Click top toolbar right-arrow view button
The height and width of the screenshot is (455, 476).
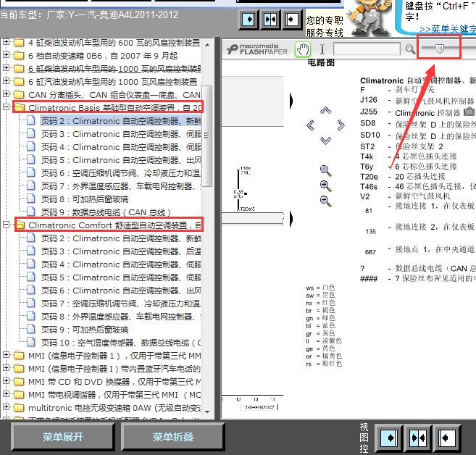point(249,20)
